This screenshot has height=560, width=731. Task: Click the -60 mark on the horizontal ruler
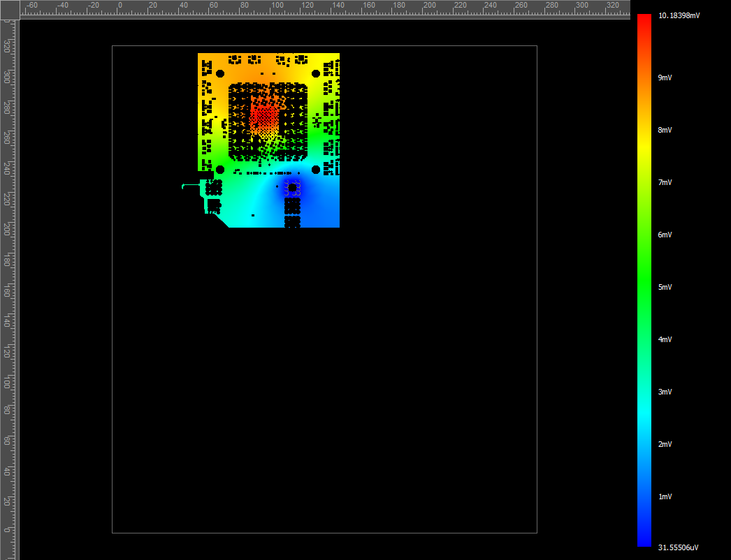tap(32, 5)
